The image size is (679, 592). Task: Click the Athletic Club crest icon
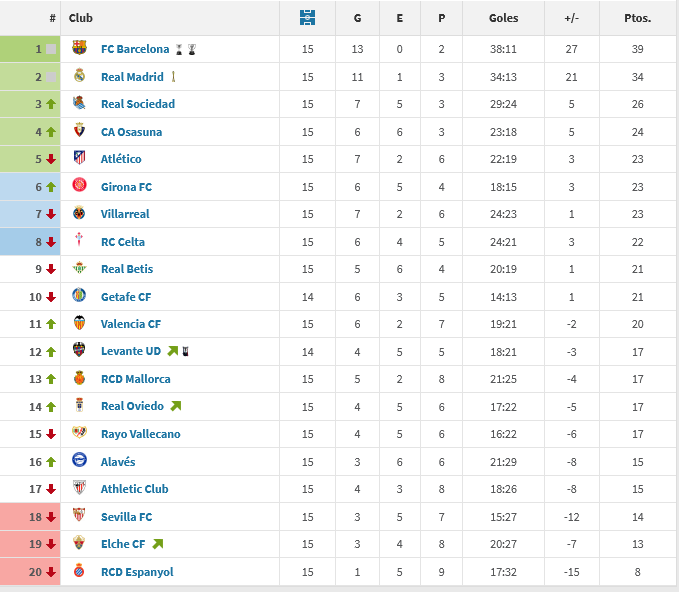point(80,489)
